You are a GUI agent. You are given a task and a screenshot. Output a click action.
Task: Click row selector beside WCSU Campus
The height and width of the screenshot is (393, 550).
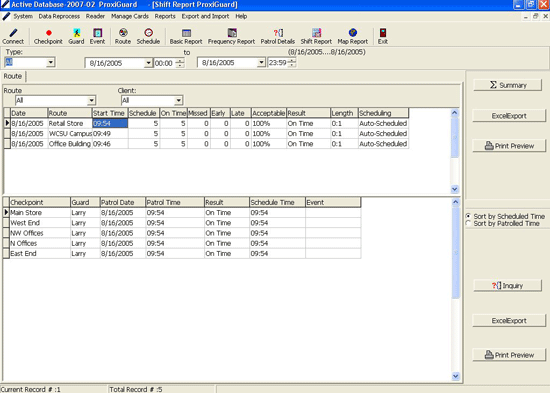point(7,134)
